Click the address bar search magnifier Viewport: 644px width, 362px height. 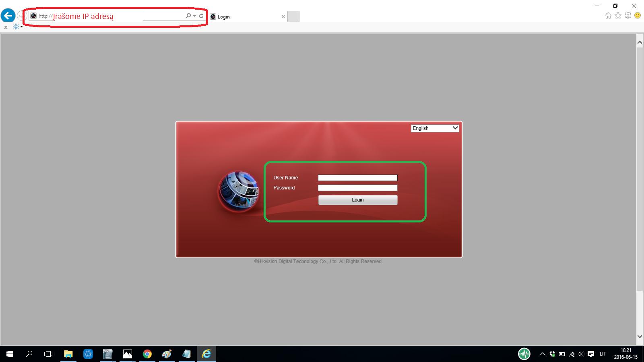(x=188, y=16)
